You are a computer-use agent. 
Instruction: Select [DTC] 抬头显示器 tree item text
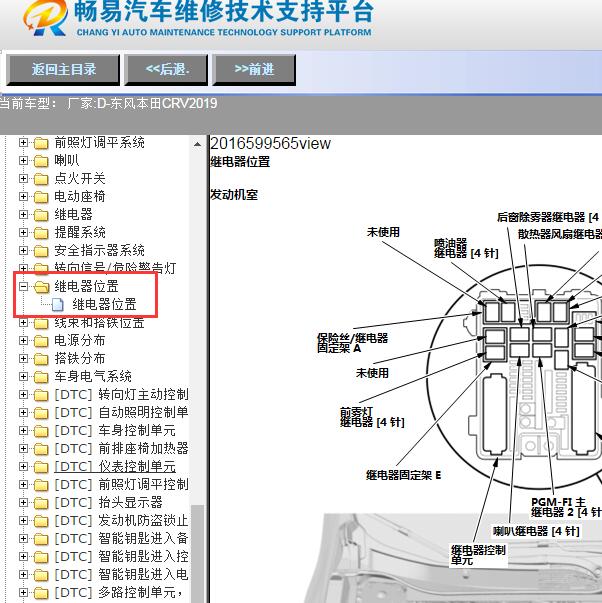(x=108, y=502)
